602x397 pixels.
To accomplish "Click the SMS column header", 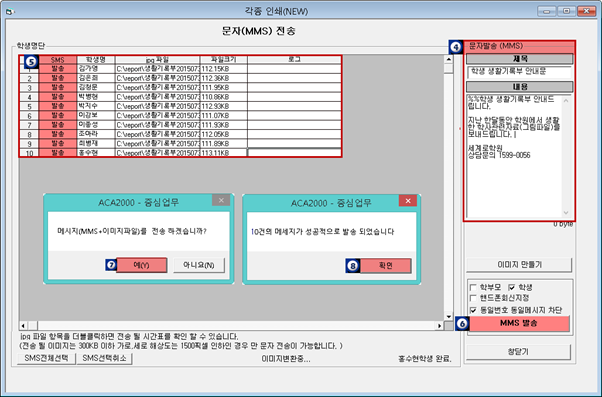I will [58, 60].
